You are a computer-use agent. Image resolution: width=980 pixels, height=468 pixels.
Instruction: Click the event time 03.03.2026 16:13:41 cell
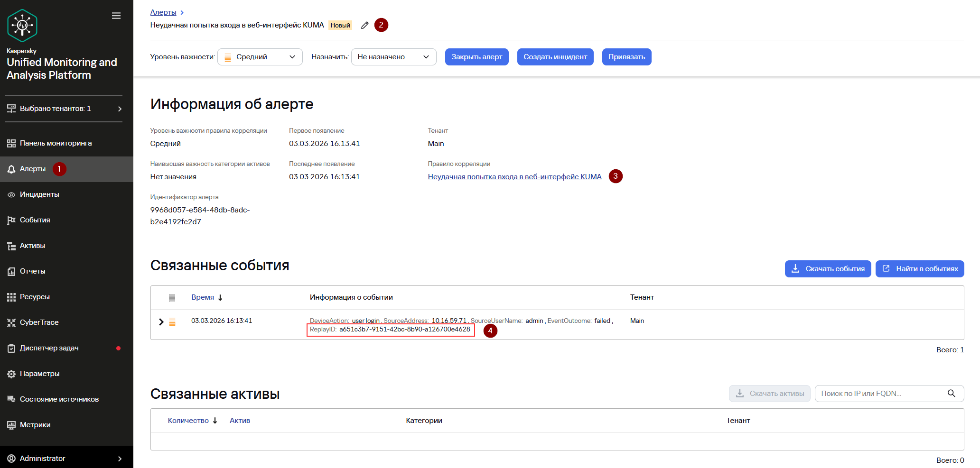[x=222, y=321]
